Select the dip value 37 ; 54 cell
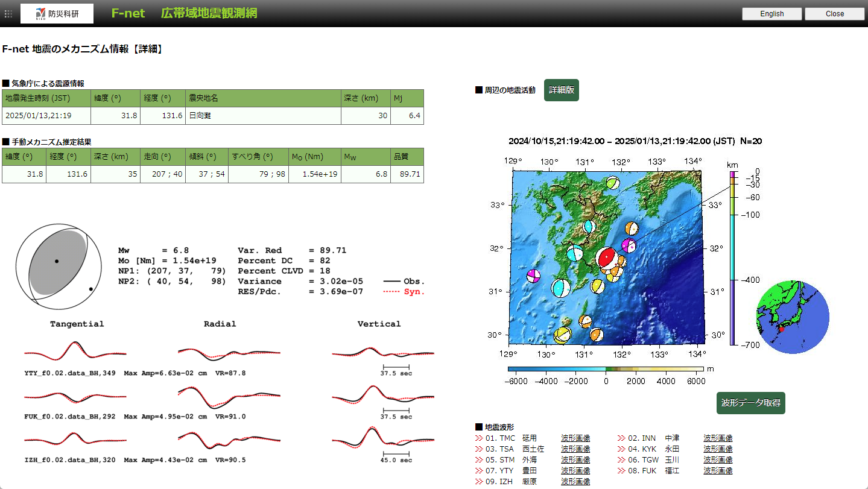The width and height of the screenshot is (868, 489). 207,174
